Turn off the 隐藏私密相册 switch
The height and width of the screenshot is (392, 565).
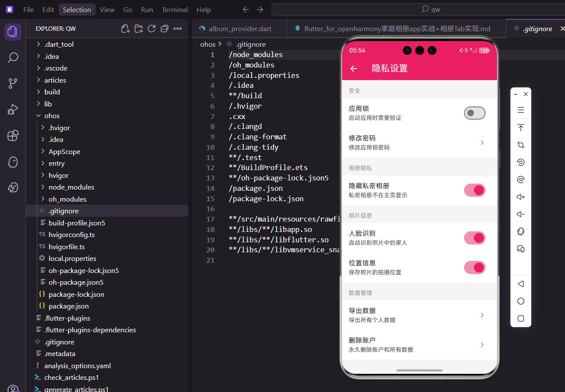click(475, 190)
